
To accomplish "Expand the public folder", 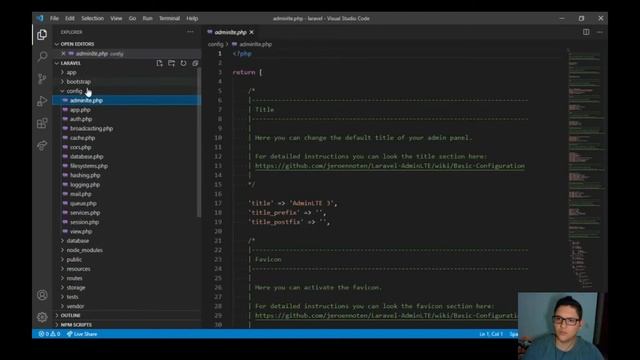I will pos(74,260).
